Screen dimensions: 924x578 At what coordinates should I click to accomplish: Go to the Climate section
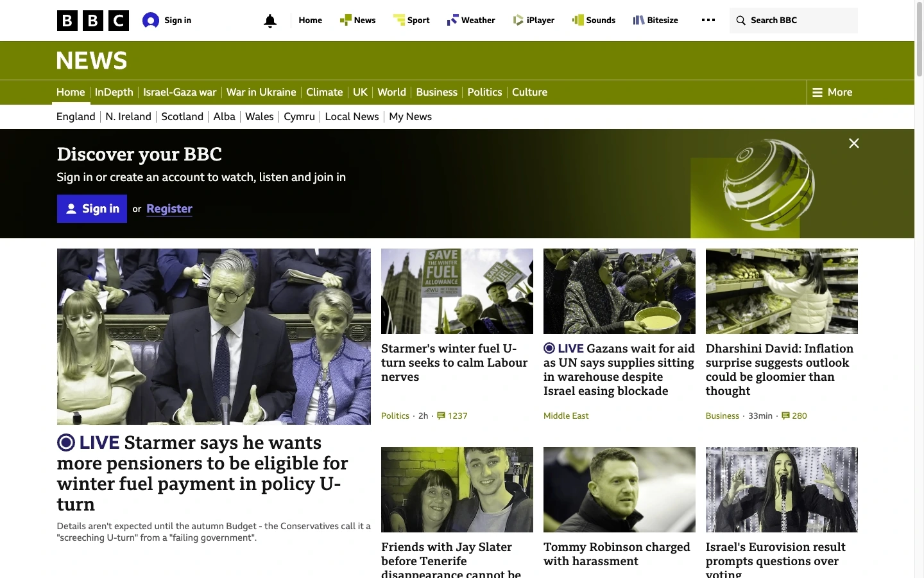[325, 92]
